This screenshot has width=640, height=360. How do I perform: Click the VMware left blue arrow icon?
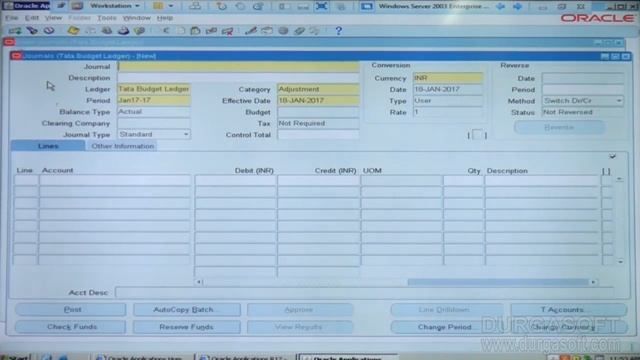point(500,6)
